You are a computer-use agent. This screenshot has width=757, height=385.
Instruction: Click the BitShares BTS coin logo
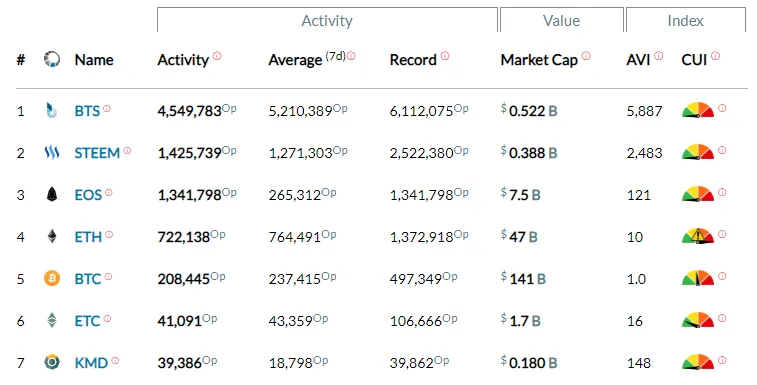[52, 111]
